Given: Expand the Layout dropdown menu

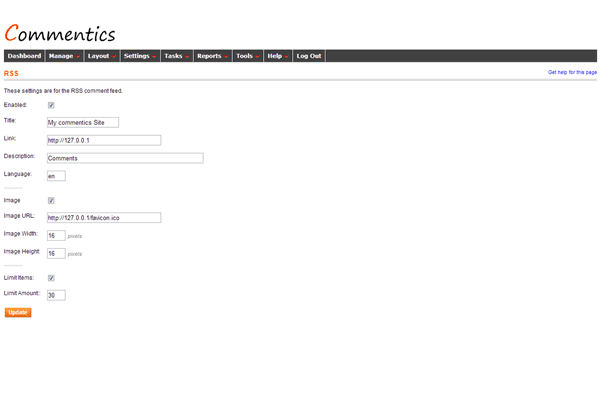Looking at the screenshot, I should 101,56.
